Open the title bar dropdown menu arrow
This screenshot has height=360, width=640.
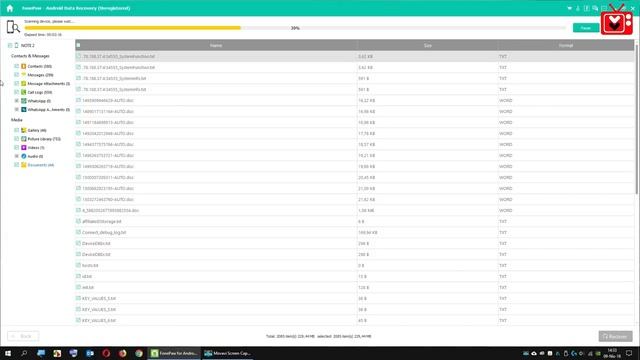(569, 8)
